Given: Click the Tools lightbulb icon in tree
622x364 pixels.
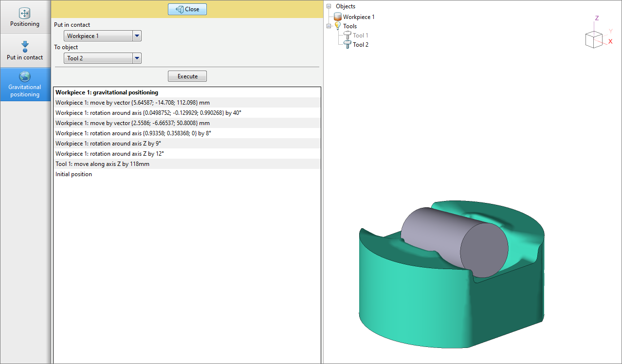Looking at the screenshot, I should pos(338,26).
